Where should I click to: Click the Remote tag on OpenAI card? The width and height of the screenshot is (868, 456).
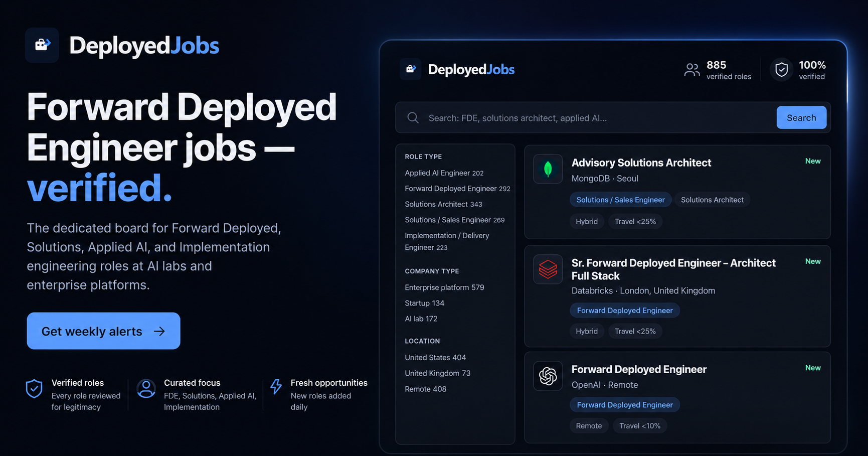tap(589, 426)
